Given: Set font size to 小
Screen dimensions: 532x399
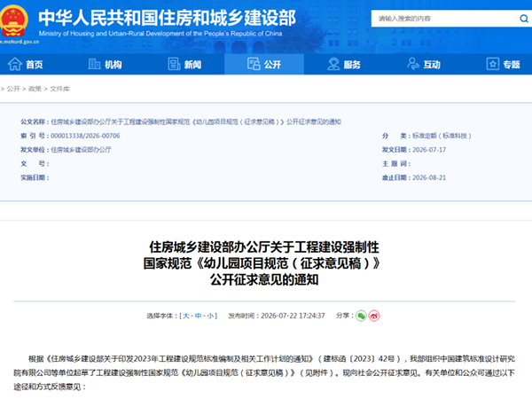Looking at the screenshot, I should coord(210,316).
